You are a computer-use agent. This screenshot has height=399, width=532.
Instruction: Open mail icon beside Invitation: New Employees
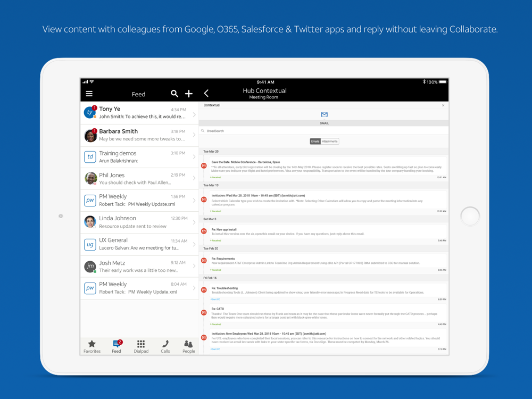204,338
